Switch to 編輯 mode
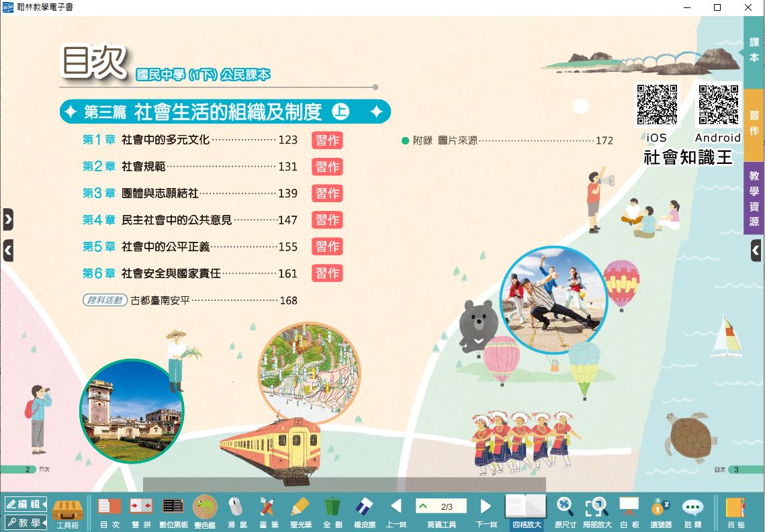Screen dimensions: 765x532 pos(26,504)
